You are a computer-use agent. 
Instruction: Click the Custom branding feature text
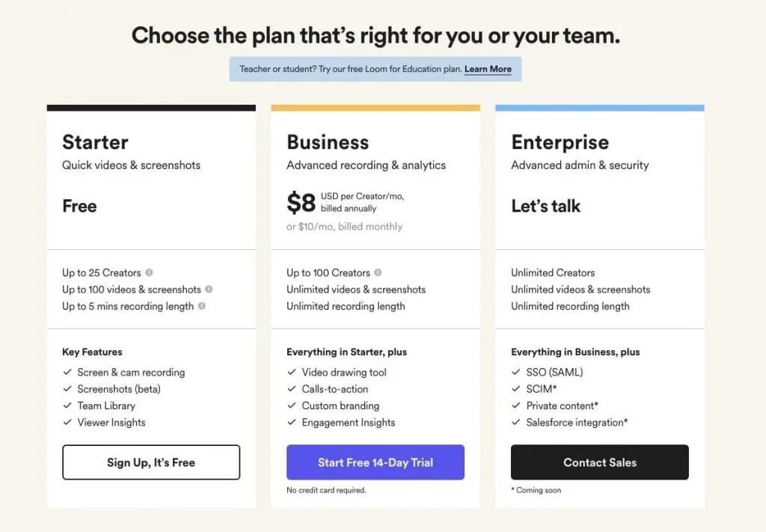pyautogui.click(x=340, y=406)
